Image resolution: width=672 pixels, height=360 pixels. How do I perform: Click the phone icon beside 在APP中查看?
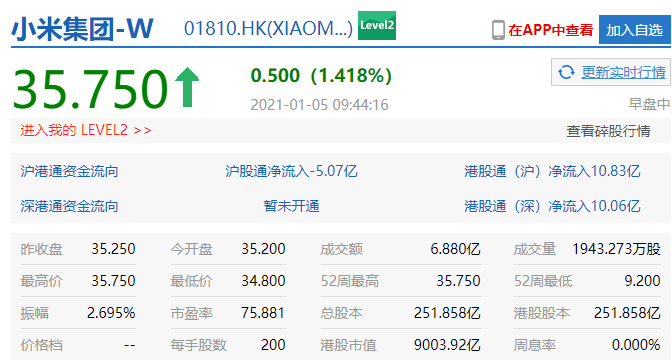coord(498,30)
